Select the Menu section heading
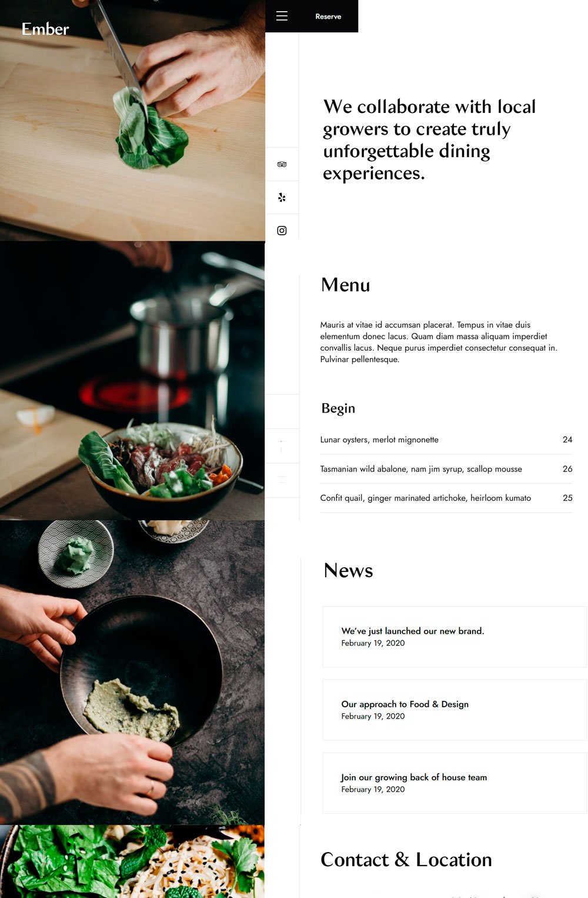 346,285
